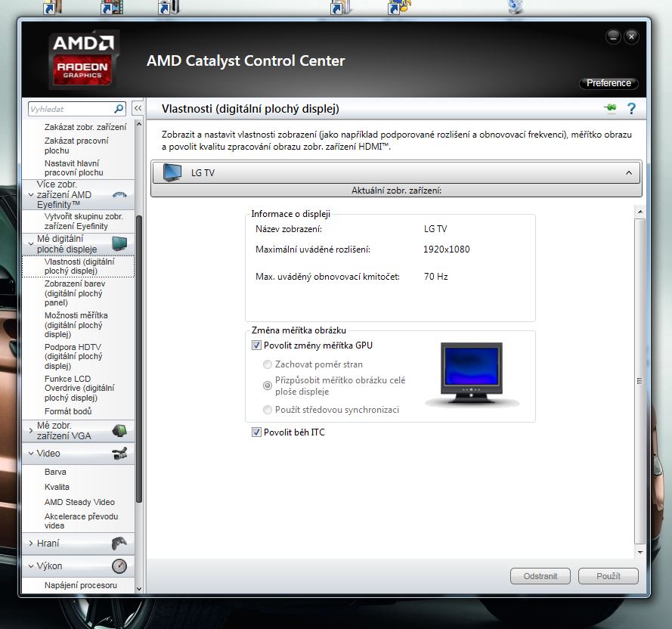Open Možnosti měřítka (digitální plochý displej)

pos(76,324)
